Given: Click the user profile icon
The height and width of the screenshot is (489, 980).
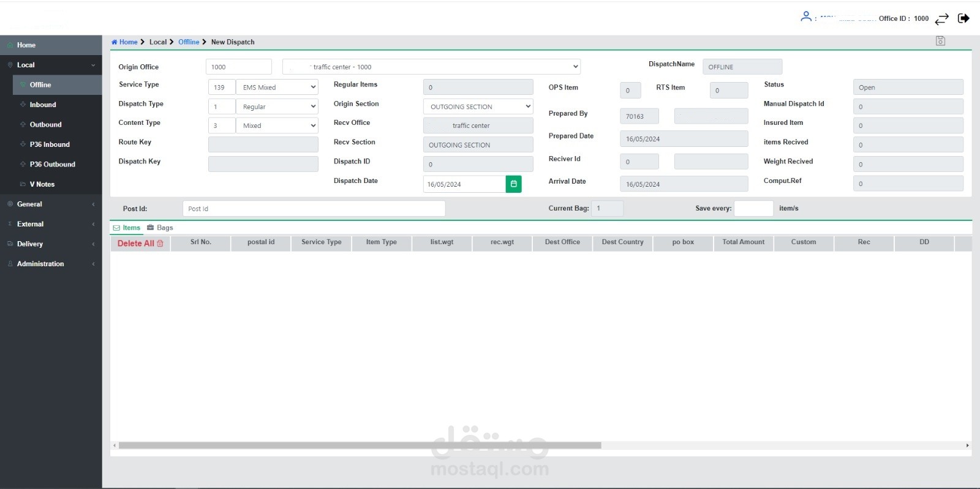Looking at the screenshot, I should coord(806,17).
